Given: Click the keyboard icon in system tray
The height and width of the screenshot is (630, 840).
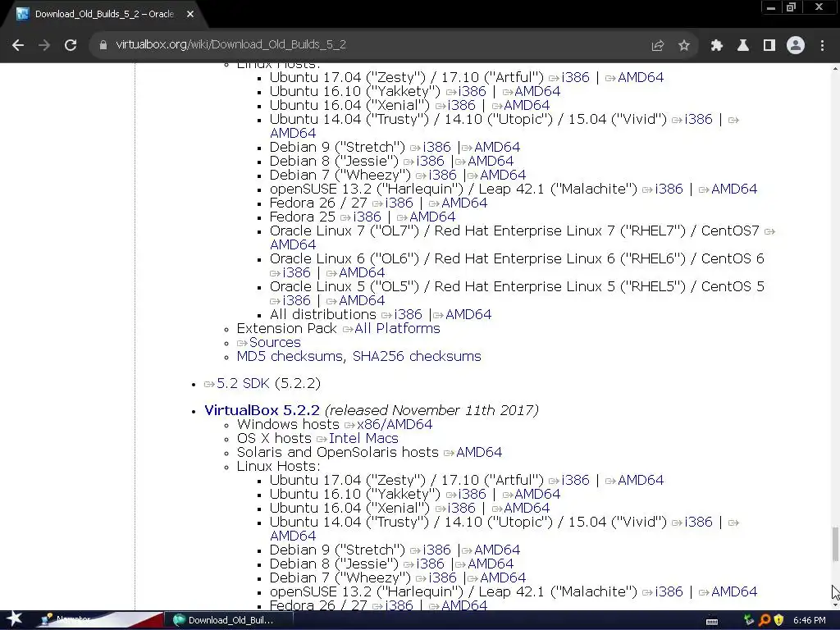Looking at the screenshot, I should [x=712, y=621].
